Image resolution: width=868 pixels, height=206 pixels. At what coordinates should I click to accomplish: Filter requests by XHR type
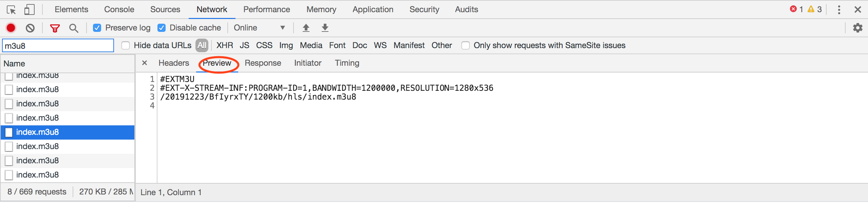point(225,45)
